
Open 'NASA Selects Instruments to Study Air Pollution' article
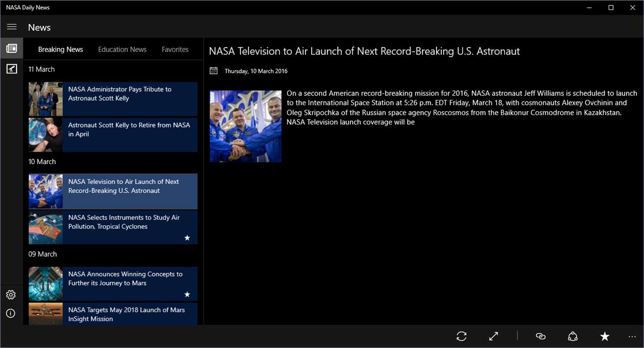pos(113,227)
